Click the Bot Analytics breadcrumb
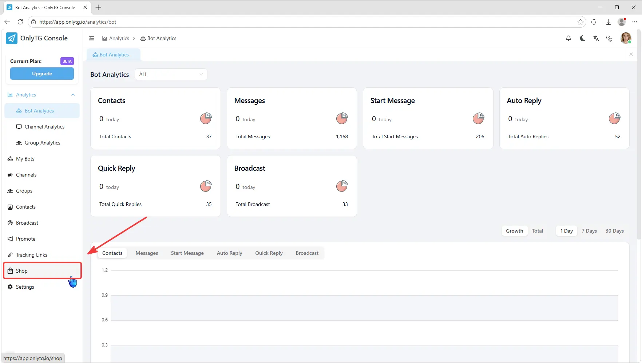Image resolution: width=642 pixels, height=364 pixels. (x=158, y=38)
